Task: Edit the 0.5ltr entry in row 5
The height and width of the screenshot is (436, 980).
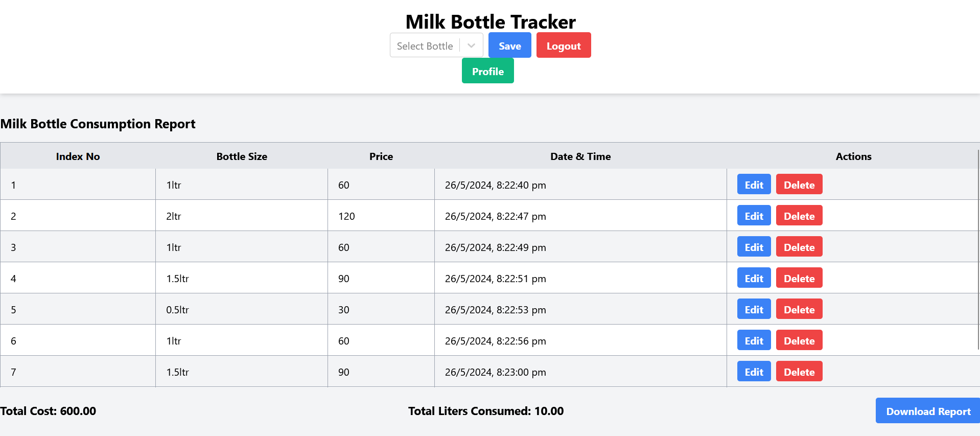Action: [753, 309]
